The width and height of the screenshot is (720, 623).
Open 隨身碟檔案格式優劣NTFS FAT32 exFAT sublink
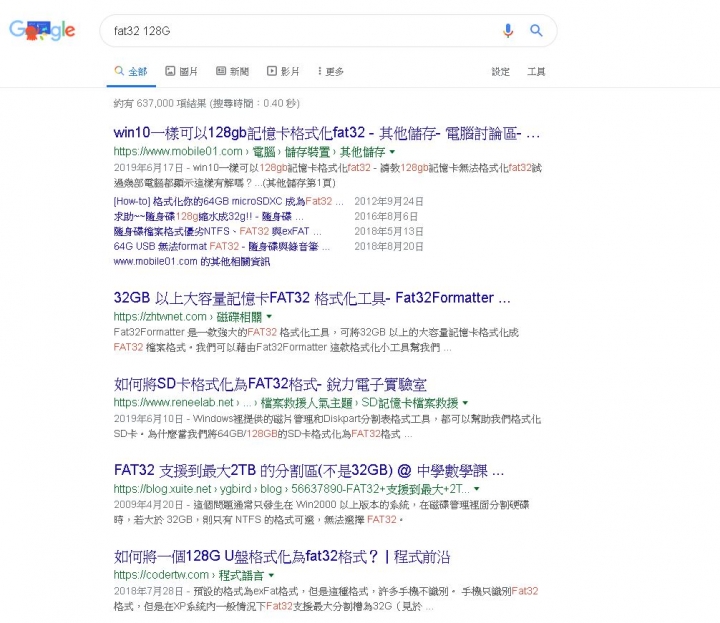coord(217,231)
